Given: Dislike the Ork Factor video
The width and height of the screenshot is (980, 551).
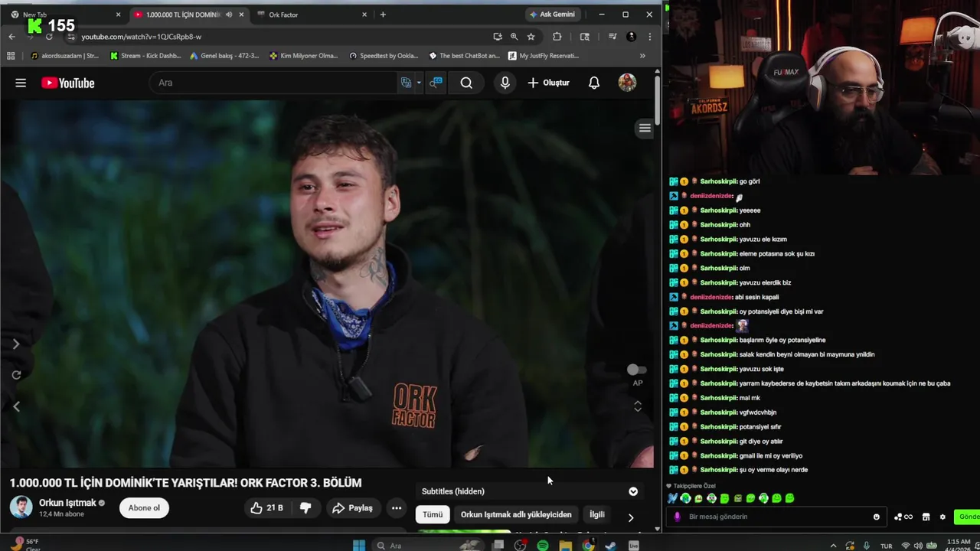Looking at the screenshot, I should coord(305,507).
